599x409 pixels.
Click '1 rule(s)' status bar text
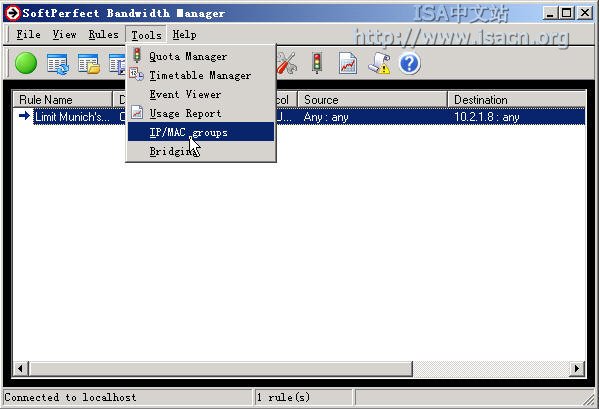(x=283, y=398)
